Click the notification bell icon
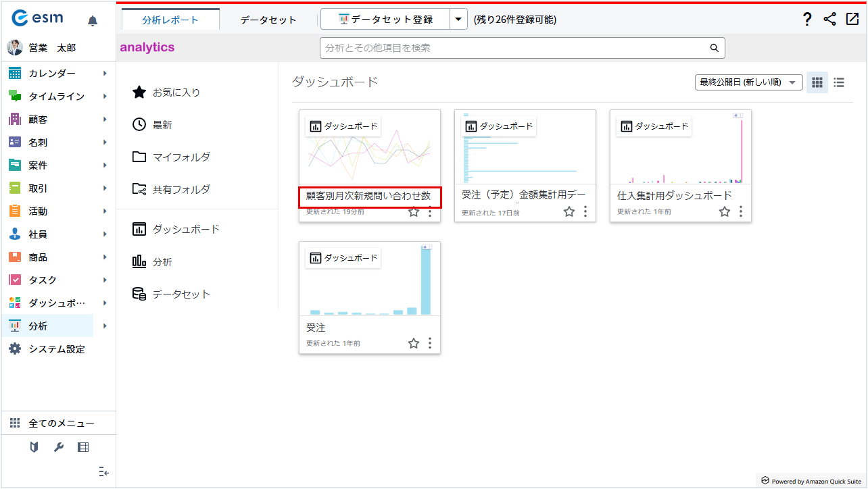 tap(93, 21)
